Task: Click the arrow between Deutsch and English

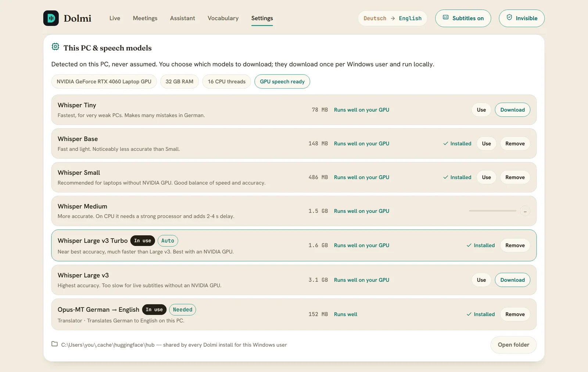Action: coord(393,18)
